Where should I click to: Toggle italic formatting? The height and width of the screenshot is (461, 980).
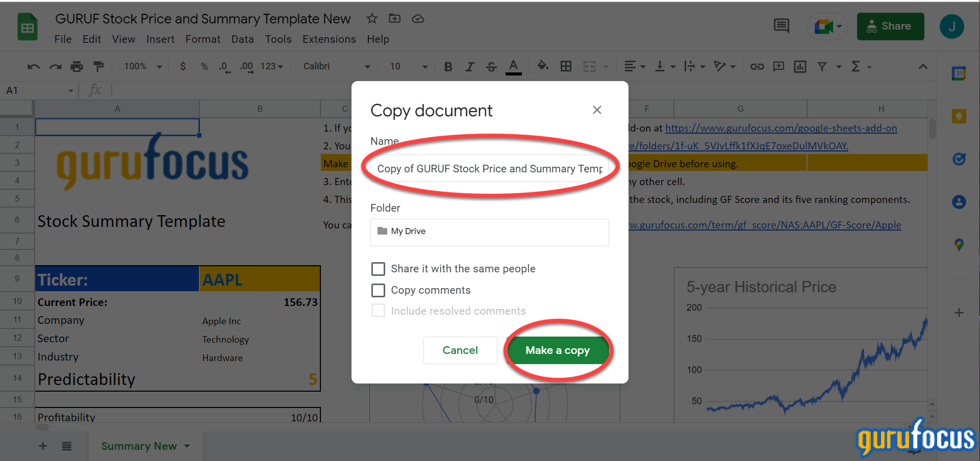[x=469, y=66]
